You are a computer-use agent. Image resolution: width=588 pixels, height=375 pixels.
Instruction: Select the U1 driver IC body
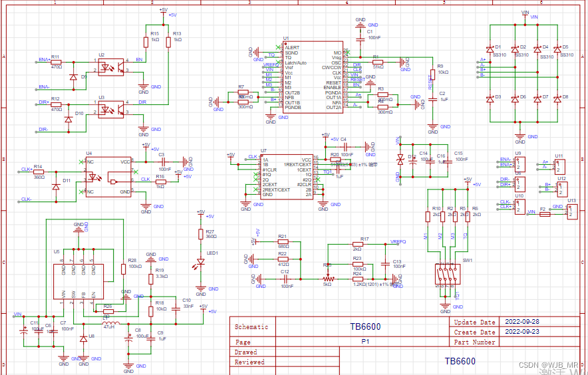point(313,77)
